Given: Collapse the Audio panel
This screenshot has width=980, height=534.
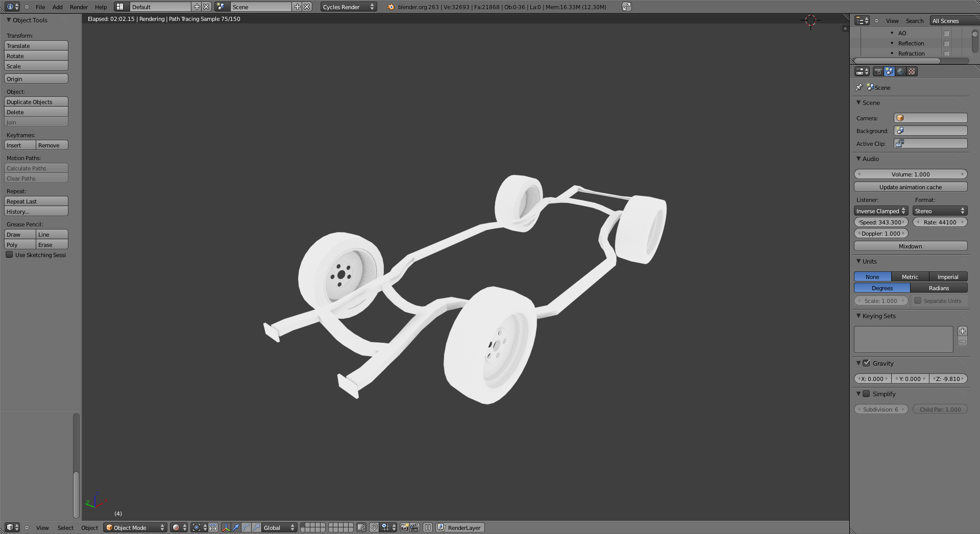Looking at the screenshot, I should (859, 159).
